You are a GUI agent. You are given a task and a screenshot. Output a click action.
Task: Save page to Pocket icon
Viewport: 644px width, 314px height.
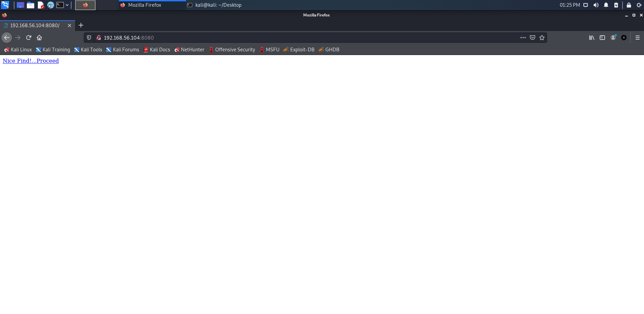533,38
